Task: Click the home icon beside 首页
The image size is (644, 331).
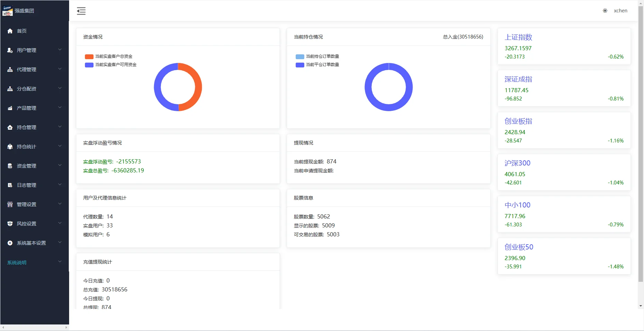Action: [10, 31]
